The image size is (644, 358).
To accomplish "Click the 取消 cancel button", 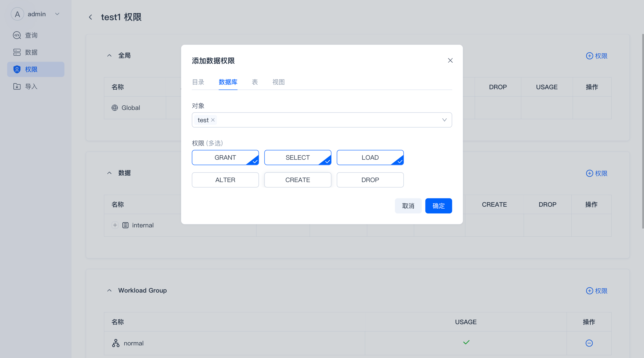I will click(408, 206).
